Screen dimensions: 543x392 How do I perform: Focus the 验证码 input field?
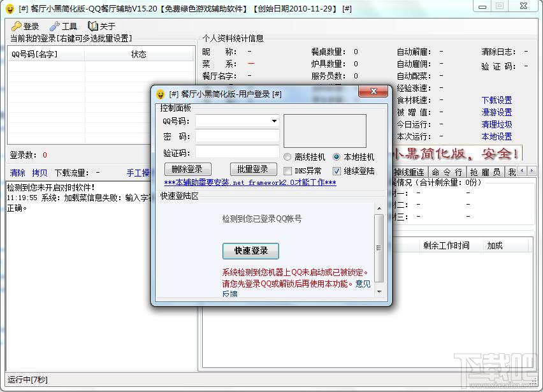(x=237, y=152)
